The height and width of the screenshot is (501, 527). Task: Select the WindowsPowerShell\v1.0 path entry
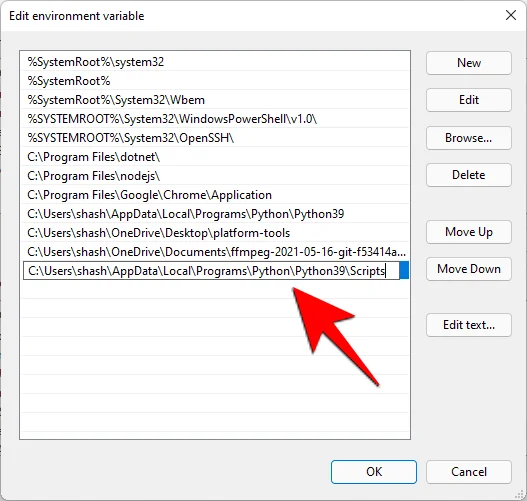(x=215, y=119)
